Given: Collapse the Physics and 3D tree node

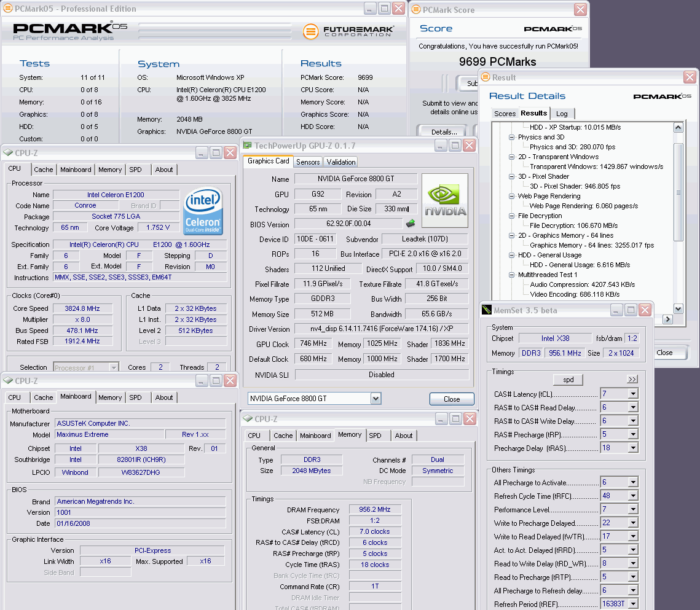Looking at the screenshot, I should click(x=511, y=137).
